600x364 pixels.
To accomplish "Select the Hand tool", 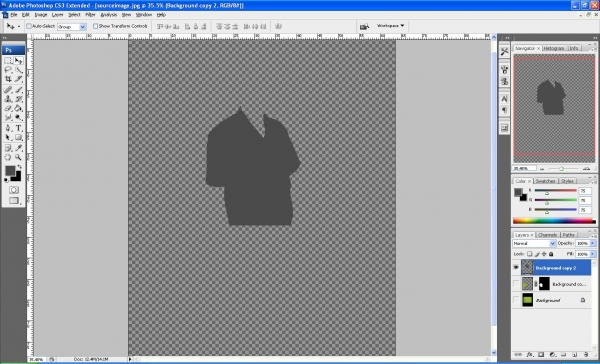I will [x=8, y=157].
